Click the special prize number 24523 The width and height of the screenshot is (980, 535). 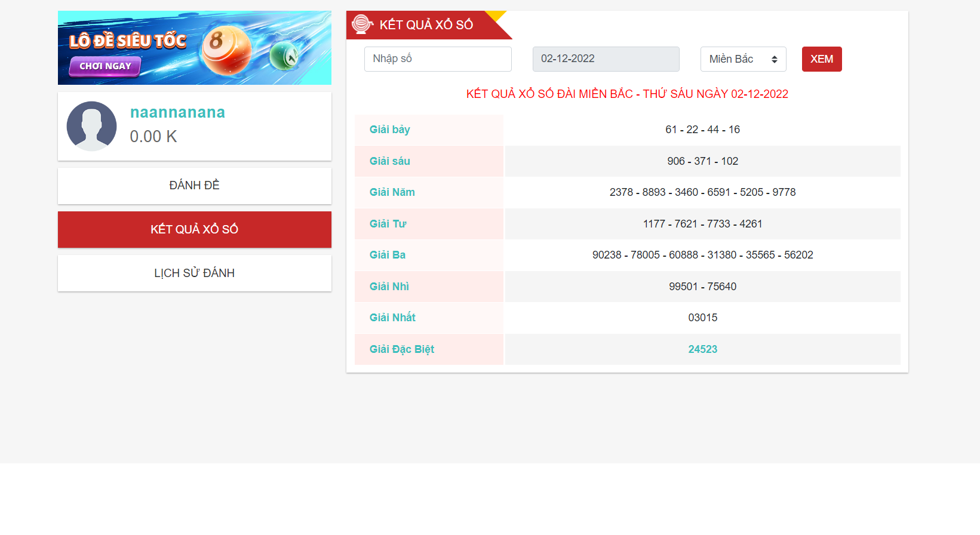point(703,349)
